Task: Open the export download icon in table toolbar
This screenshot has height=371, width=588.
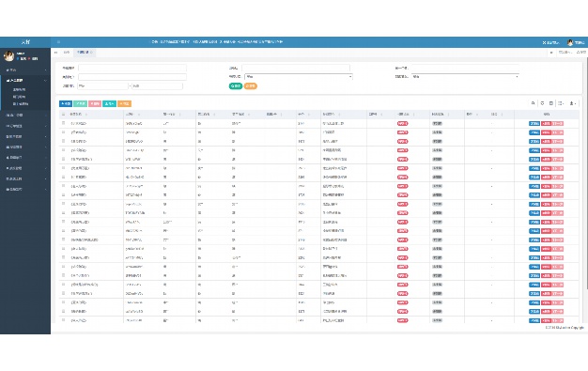Action: point(573,103)
